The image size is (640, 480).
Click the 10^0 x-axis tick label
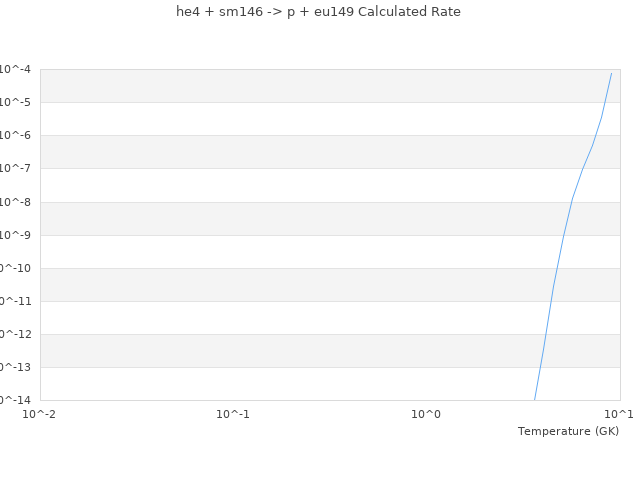click(x=427, y=414)
